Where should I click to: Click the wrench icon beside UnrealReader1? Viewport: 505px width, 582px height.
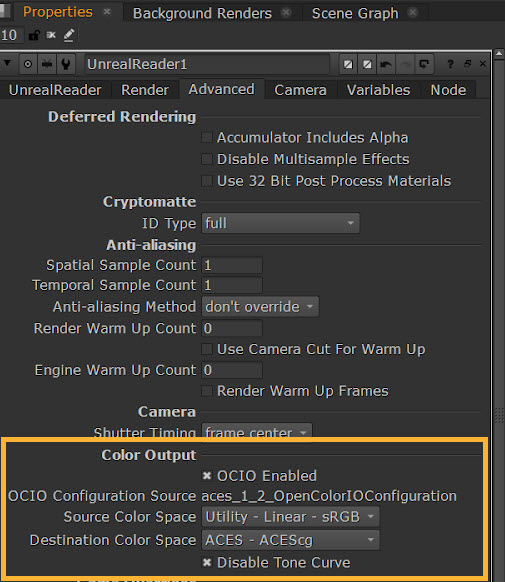(66, 64)
